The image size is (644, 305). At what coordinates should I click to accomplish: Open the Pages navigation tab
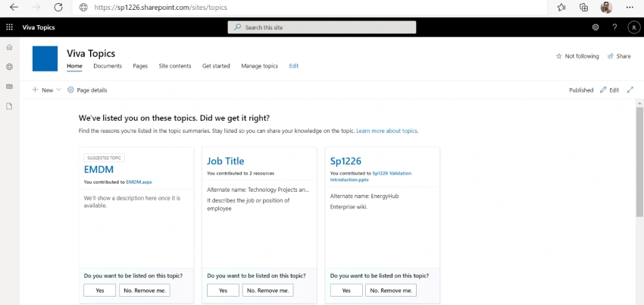[140, 66]
